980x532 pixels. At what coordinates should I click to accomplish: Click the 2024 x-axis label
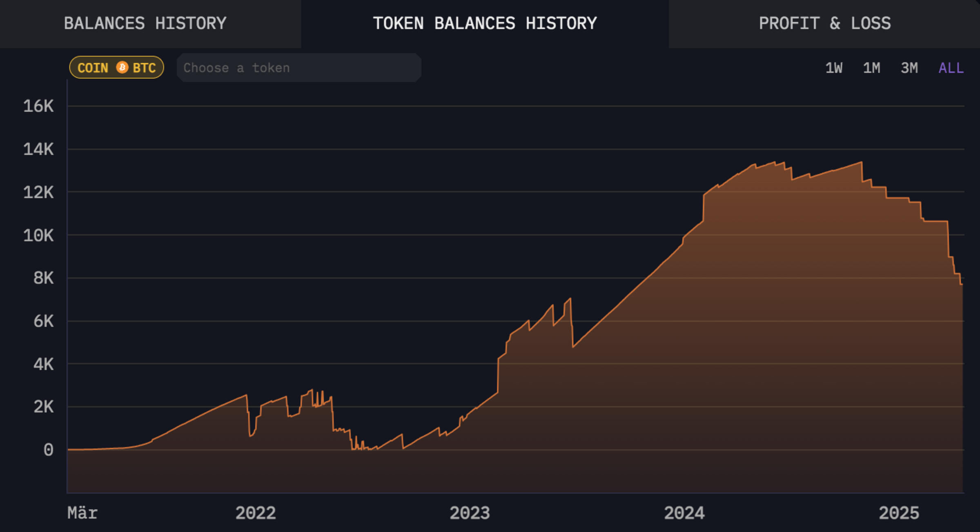[684, 513]
